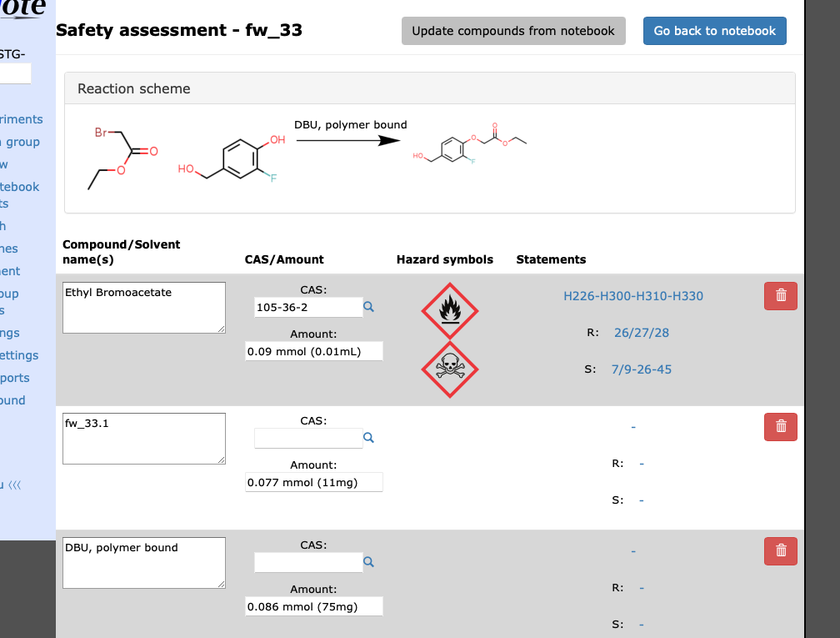Delete the Ethyl Bromoacetate compound row

click(x=780, y=296)
